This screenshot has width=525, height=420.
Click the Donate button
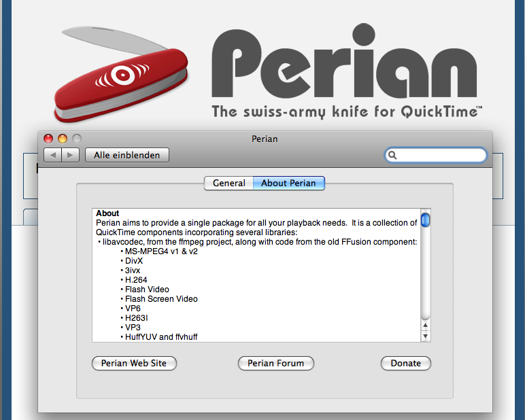point(406,363)
